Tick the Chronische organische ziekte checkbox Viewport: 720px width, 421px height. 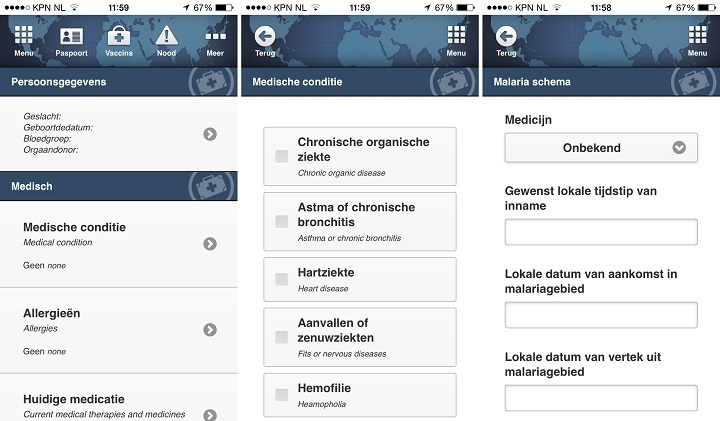click(x=281, y=156)
